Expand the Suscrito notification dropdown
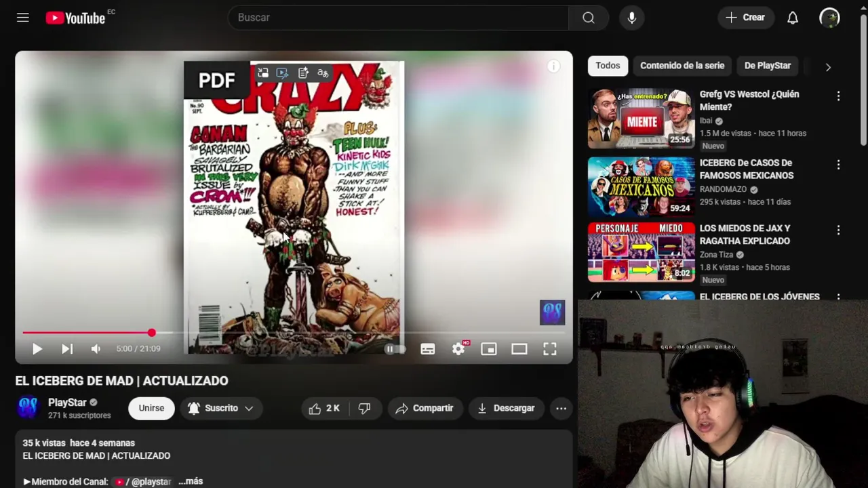Screen dimensions: 868x488 click(x=220, y=408)
